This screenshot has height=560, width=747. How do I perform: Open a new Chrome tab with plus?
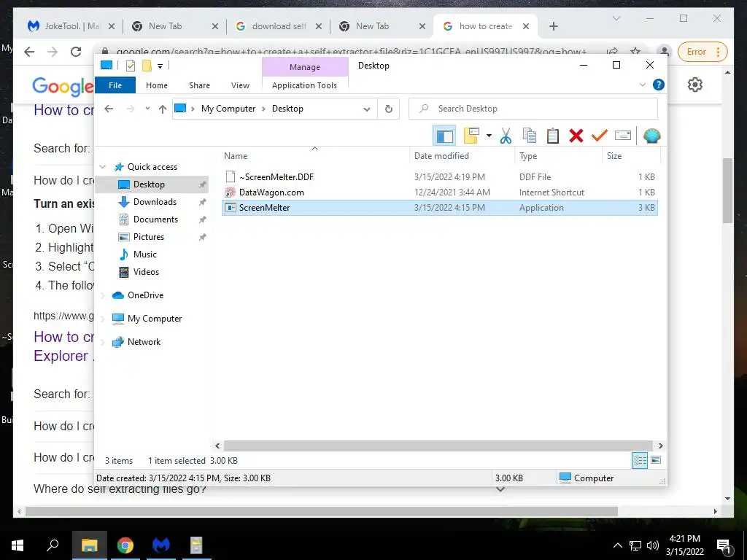pyautogui.click(x=553, y=26)
